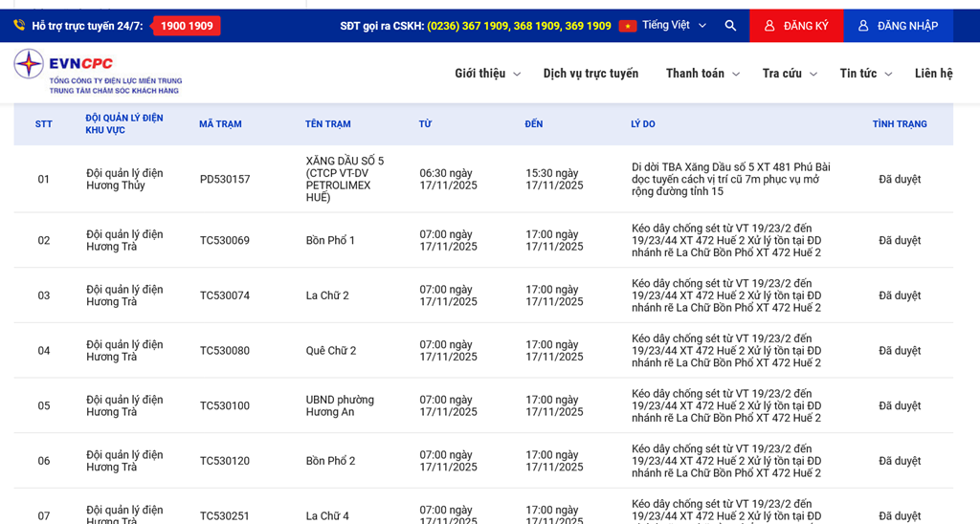Click the Vietnamese flag icon
Image resolution: width=980 pixels, height=524 pixels.
click(x=628, y=26)
